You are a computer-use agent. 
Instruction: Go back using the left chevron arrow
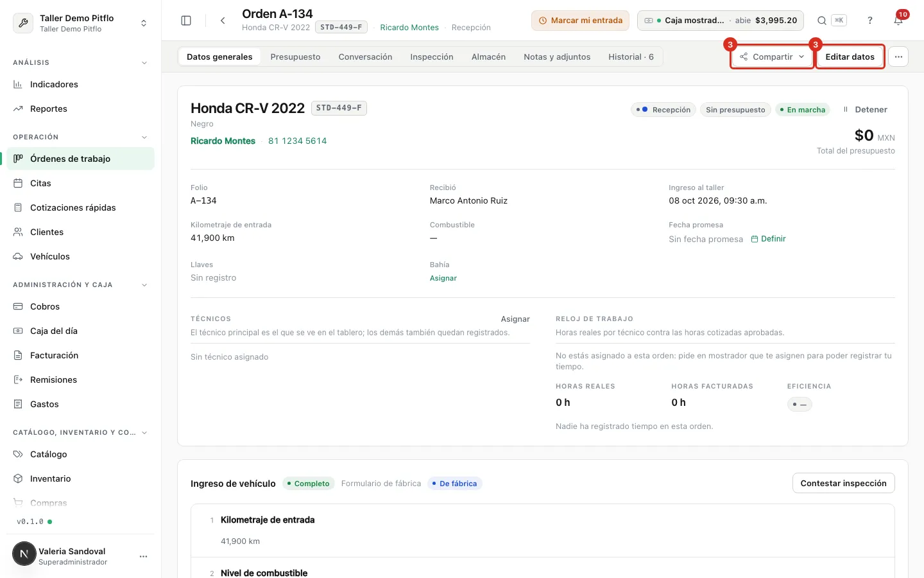[223, 21]
